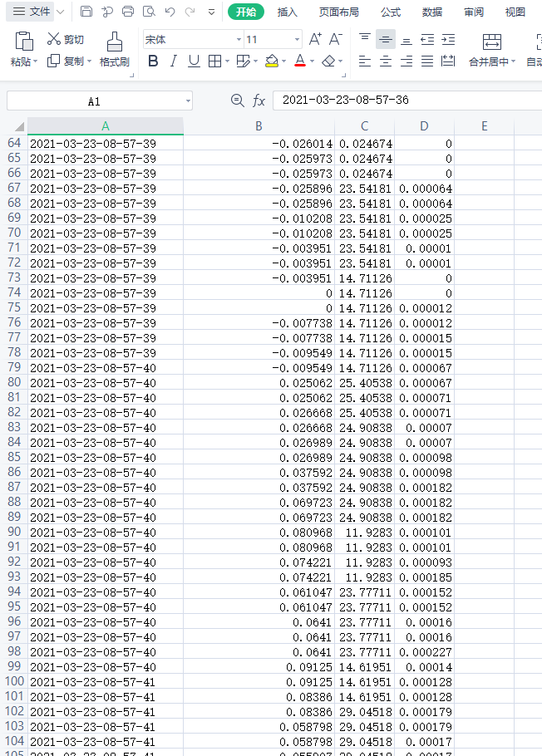
Task: Toggle Italic formatting
Action: pyautogui.click(x=173, y=61)
